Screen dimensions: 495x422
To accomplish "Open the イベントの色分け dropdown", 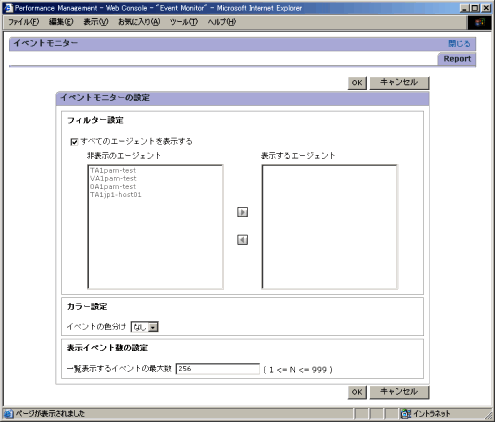I will click(144, 327).
